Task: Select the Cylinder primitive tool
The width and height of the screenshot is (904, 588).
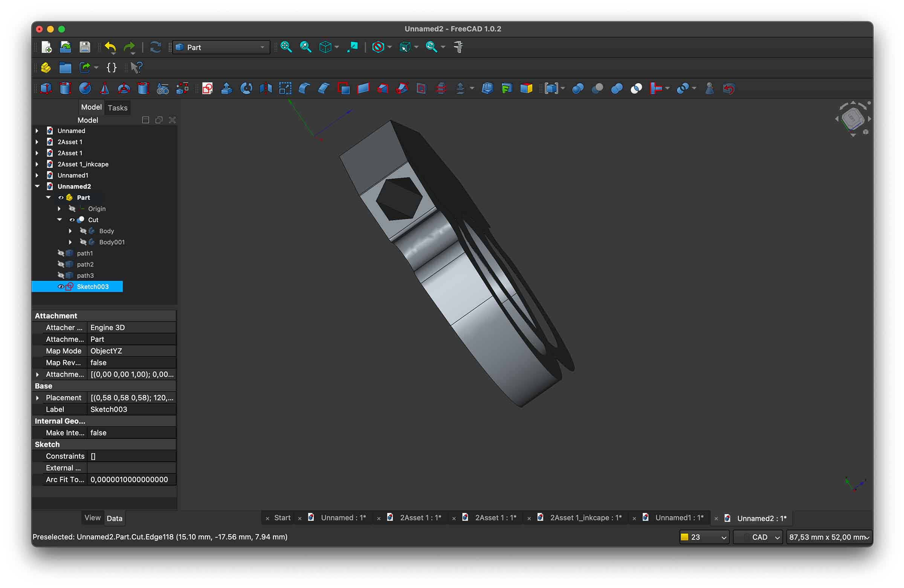Action: [x=65, y=89]
